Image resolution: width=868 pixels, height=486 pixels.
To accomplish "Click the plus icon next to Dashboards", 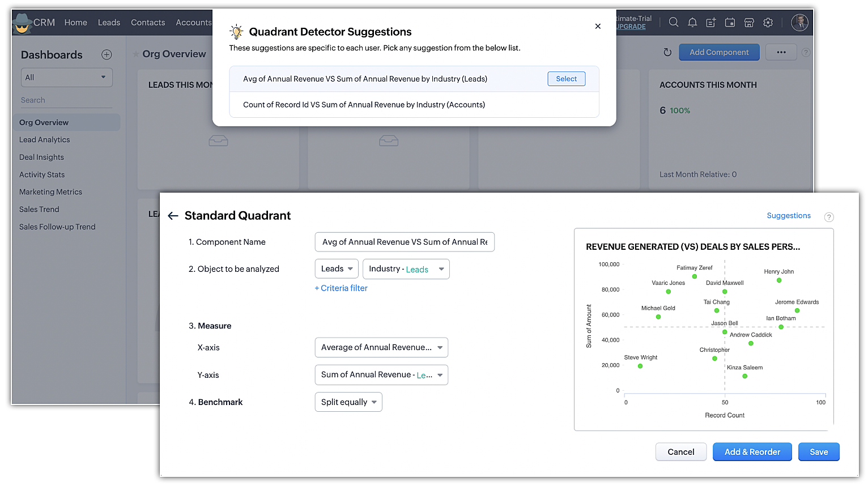I will tap(107, 54).
